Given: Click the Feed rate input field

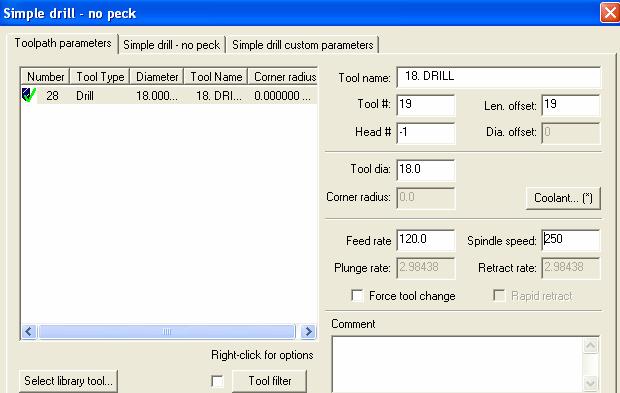Looking at the screenshot, I should [x=425, y=240].
